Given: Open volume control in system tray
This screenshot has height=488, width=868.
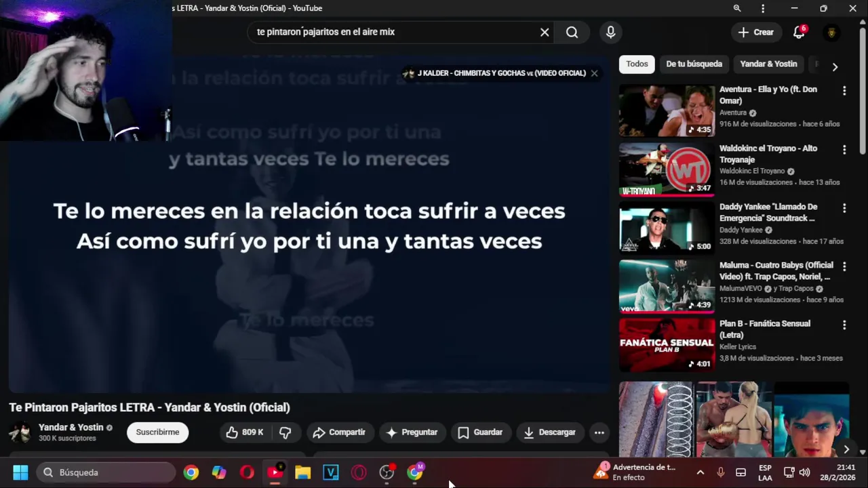Looking at the screenshot, I should coord(805,472).
